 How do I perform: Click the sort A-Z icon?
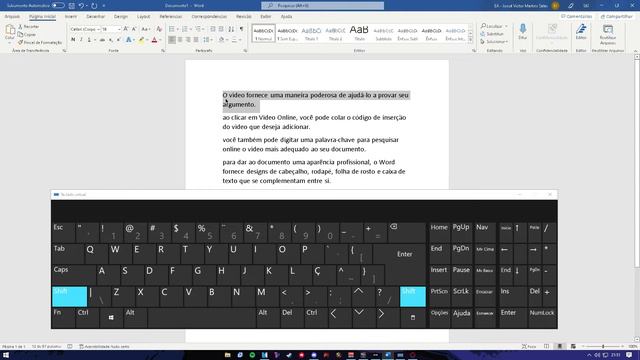point(231,29)
